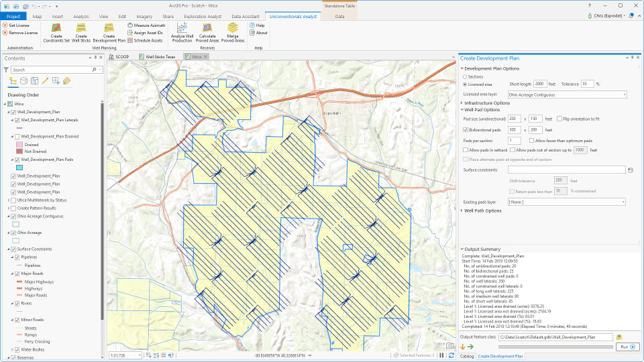
Task: Open the Calculate Proved Areas tool
Action: [207, 28]
